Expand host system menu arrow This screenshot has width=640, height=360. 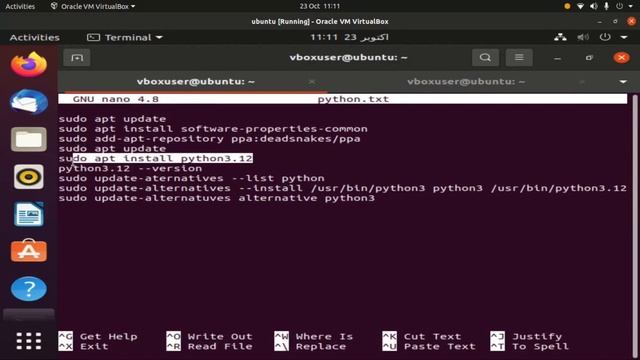click(631, 6)
